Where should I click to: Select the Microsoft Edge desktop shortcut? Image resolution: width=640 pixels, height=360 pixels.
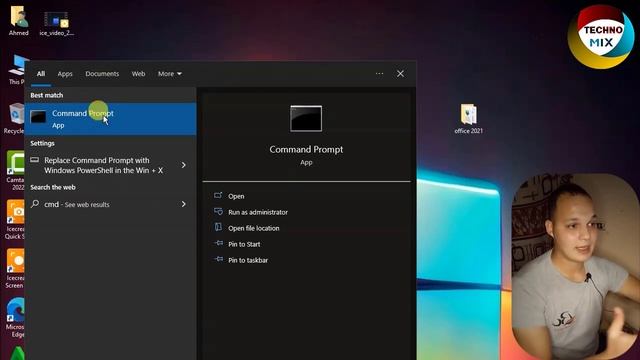click(16, 318)
